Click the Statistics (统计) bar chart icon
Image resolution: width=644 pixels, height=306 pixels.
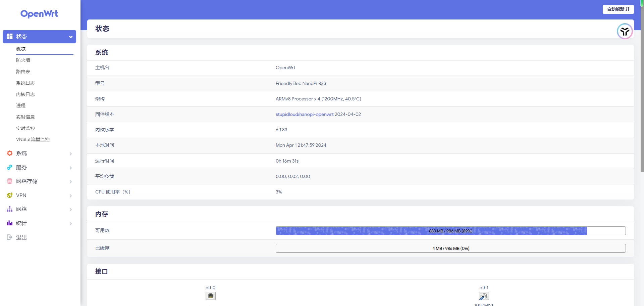pos(10,223)
